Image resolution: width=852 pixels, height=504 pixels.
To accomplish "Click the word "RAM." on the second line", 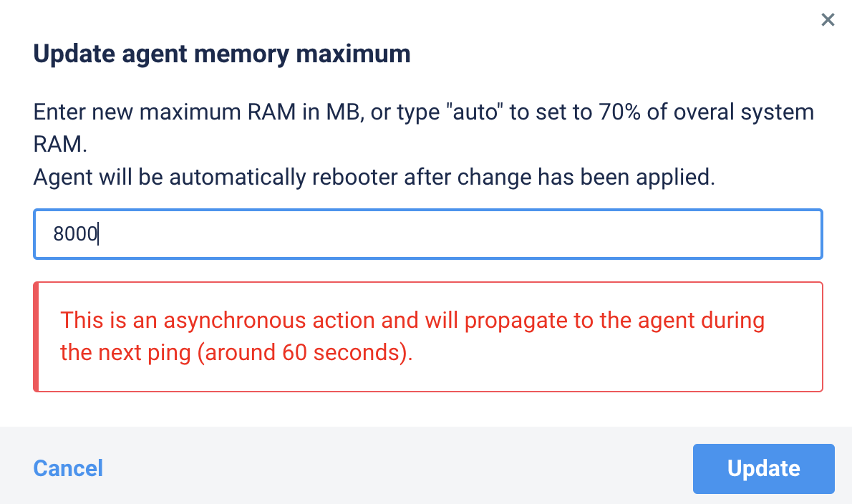I will (60, 145).
